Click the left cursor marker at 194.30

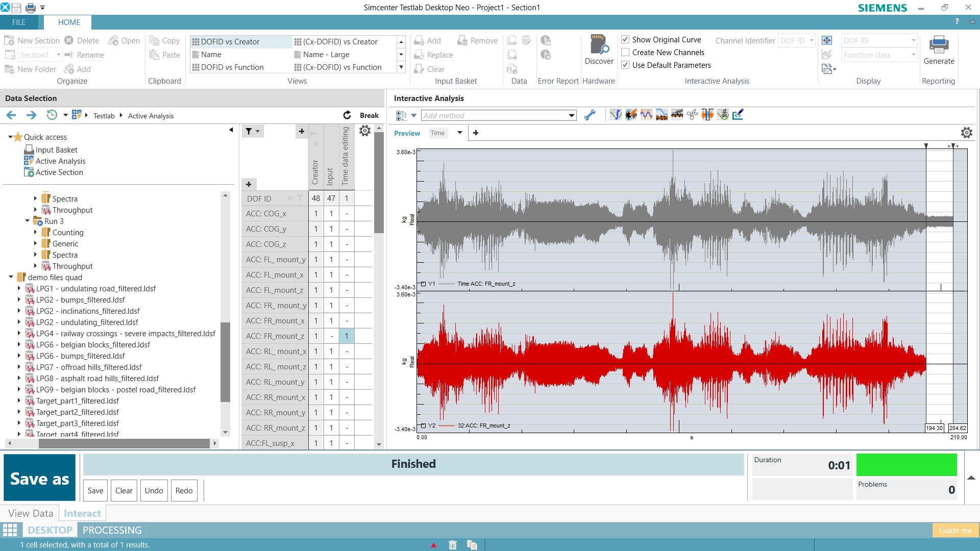coord(926,146)
